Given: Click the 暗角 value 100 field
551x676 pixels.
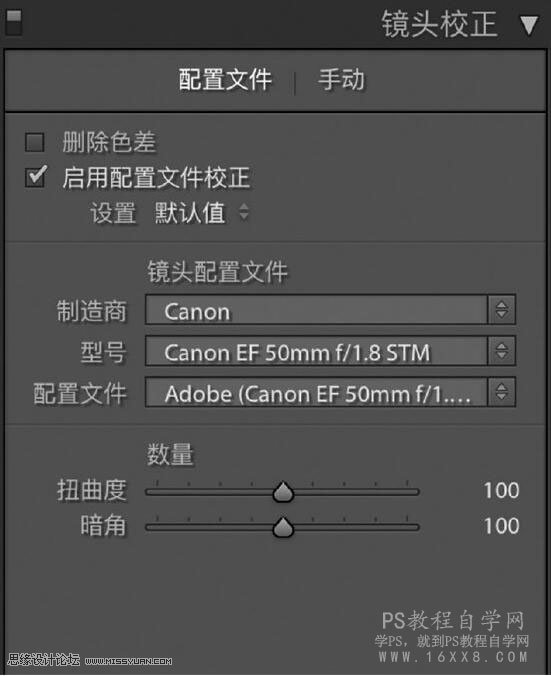Looking at the screenshot, I should 501,526.
